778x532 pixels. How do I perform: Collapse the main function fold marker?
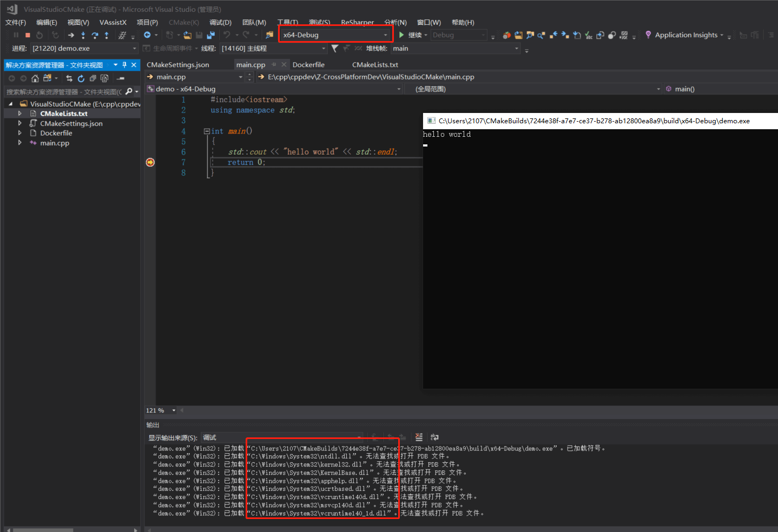point(207,131)
